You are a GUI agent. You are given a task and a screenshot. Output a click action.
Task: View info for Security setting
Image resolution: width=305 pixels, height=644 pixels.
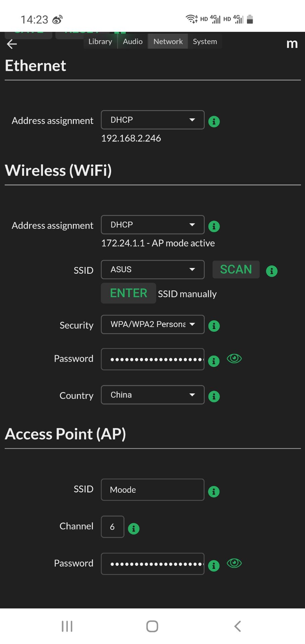[x=214, y=326]
